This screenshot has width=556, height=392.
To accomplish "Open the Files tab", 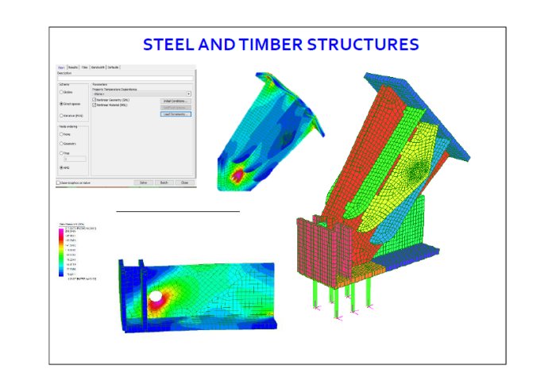I will tap(84, 68).
